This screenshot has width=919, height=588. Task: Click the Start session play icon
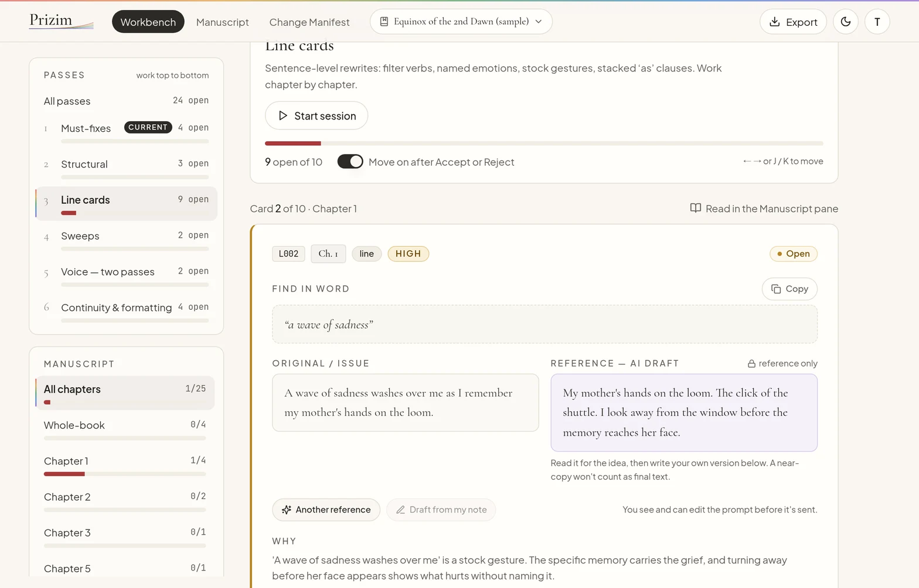pyautogui.click(x=283, y=115)
